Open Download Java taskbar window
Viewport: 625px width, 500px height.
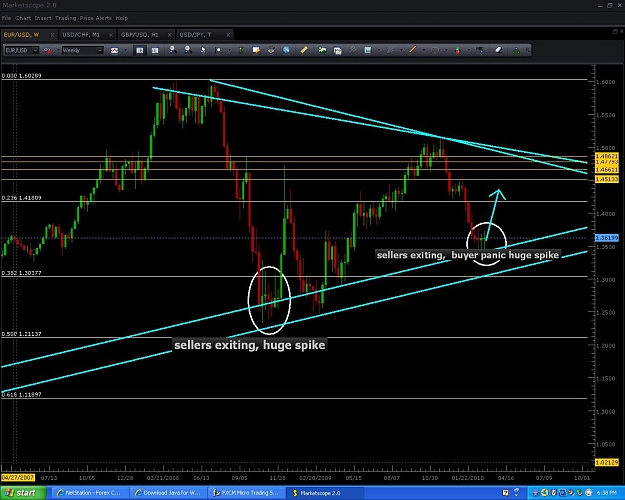tap(169, 493)
